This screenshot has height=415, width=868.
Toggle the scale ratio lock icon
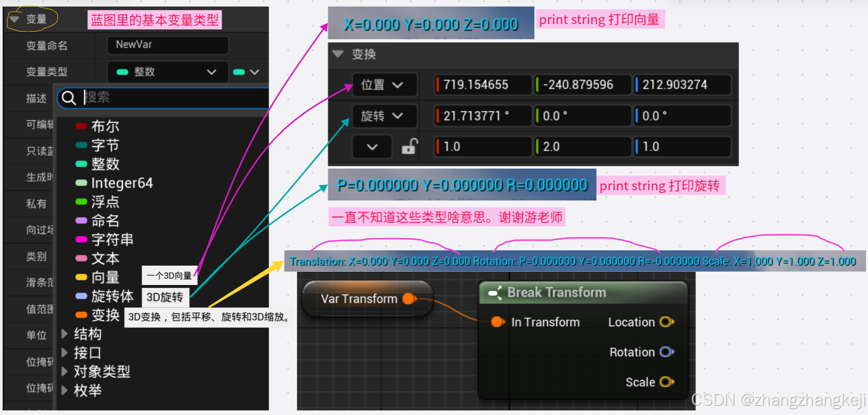pos(410,147)
